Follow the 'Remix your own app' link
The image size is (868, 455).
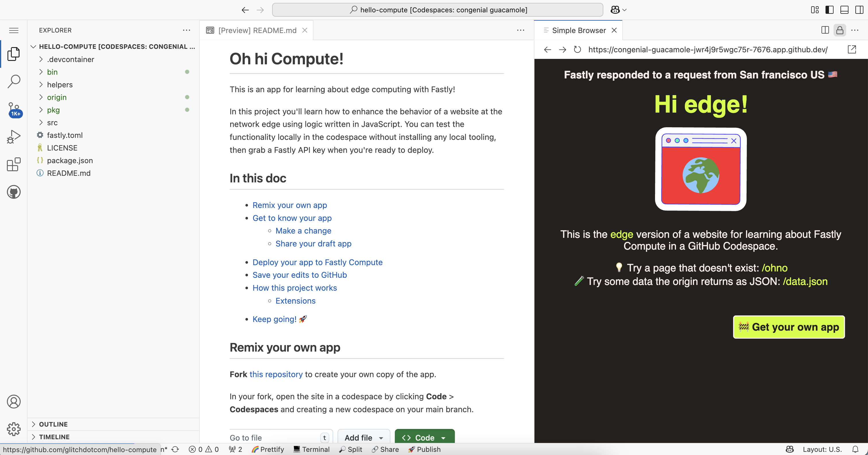pyautogui.click(x=289, y=205)
